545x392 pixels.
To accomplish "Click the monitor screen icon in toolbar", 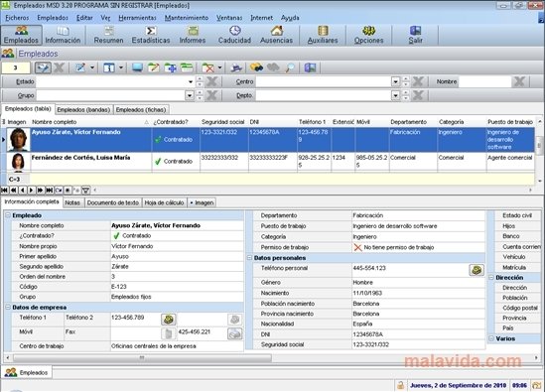I will (137, 67).
